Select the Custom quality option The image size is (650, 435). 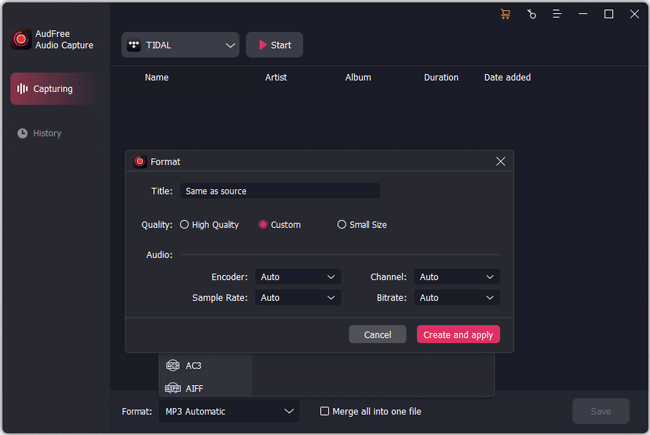[263, 225]
